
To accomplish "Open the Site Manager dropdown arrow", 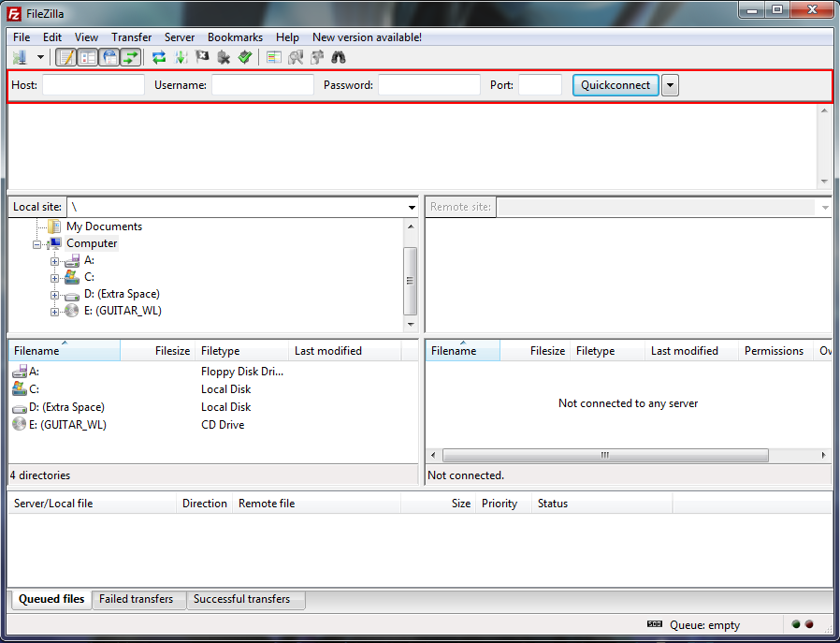I will click(x=40, y=57).
